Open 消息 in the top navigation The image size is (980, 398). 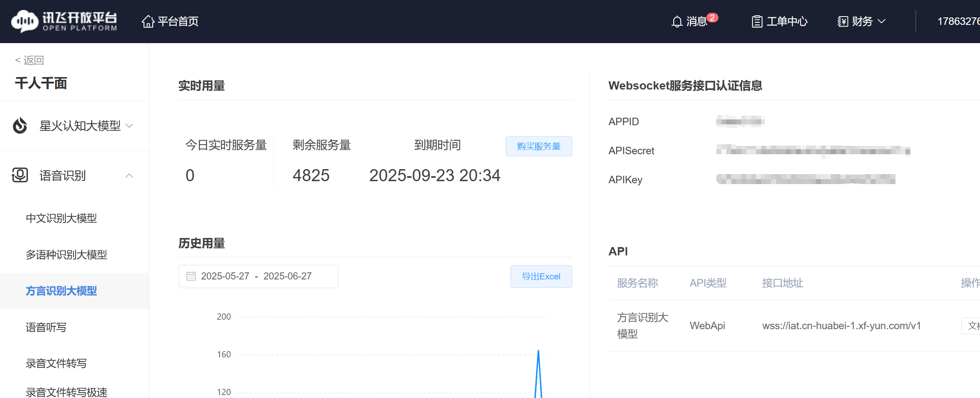[696, 22]
